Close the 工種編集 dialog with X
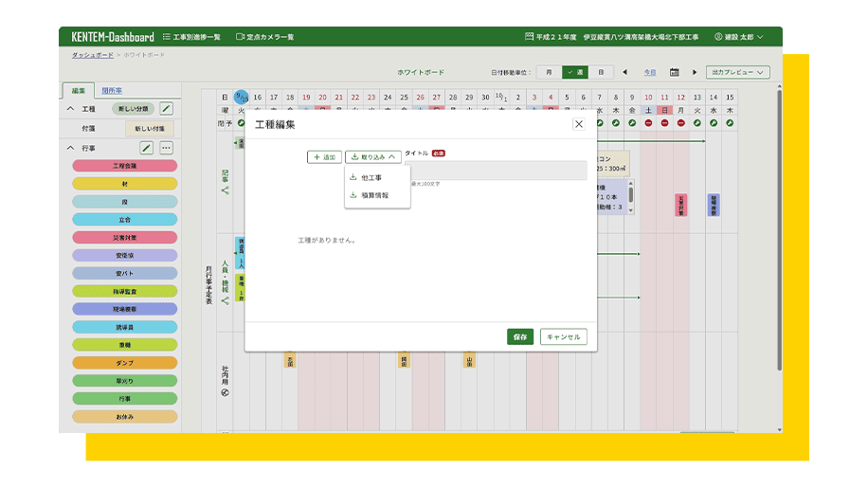This screenshot has width=868, height=488. click(x=578, y=124)
